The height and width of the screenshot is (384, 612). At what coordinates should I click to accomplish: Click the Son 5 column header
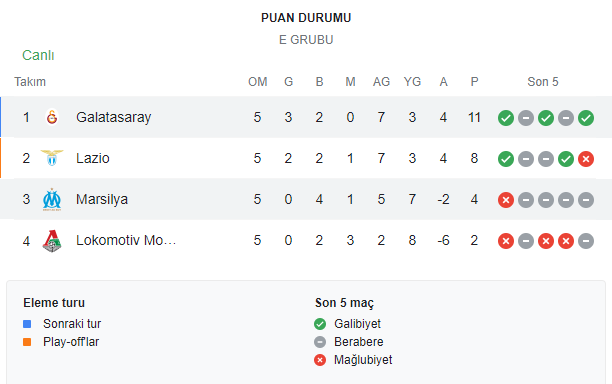pyautogui.click(x=543, y=82)
